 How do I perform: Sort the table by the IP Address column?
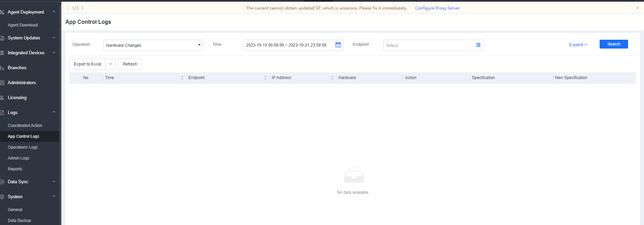[x=332, y=78]
